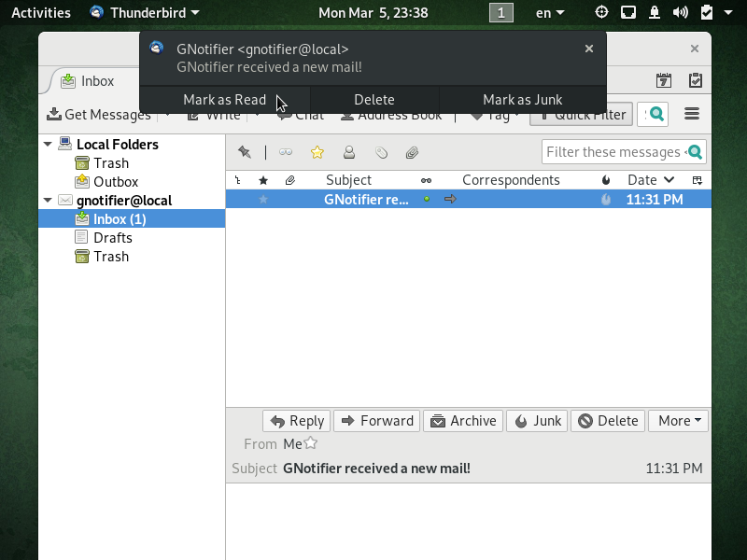The image size is (747, 560).
Task: Select Inbox (1) folder
Action: click(x=132, y=218)
